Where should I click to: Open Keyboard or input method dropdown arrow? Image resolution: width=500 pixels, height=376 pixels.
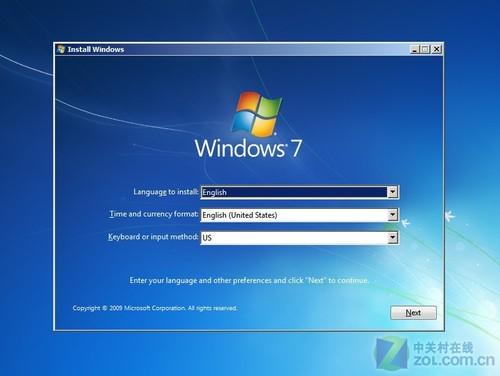click(393, 238)
